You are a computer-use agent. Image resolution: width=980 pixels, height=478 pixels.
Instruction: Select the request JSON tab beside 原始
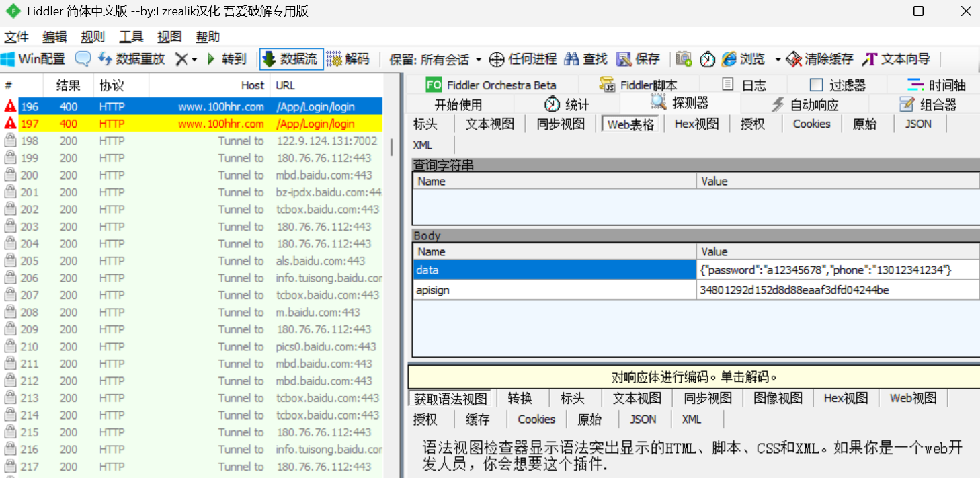(918, 124)
